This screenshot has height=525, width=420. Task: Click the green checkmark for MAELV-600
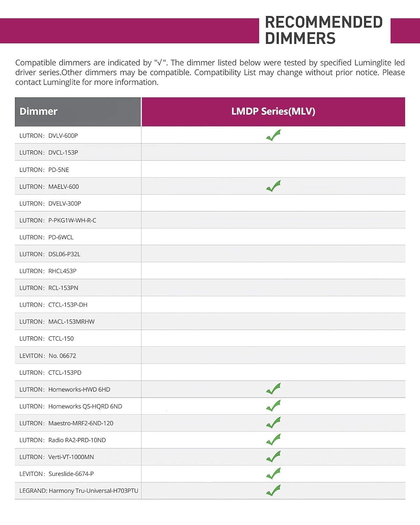tap(273, 186)
